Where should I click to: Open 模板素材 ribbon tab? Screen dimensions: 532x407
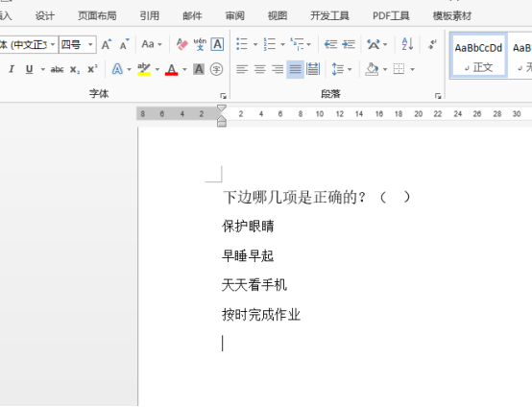point(452,16)
